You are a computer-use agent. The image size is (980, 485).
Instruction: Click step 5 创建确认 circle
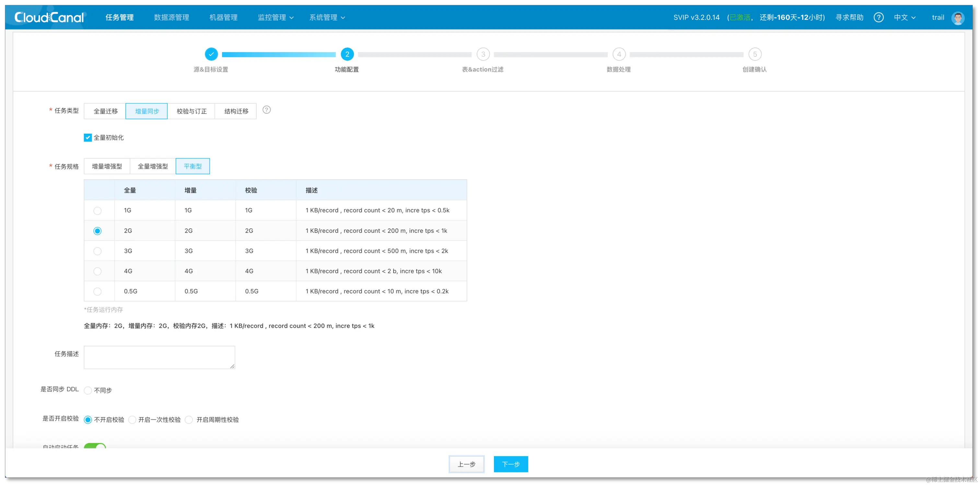[x=755, y=54]
